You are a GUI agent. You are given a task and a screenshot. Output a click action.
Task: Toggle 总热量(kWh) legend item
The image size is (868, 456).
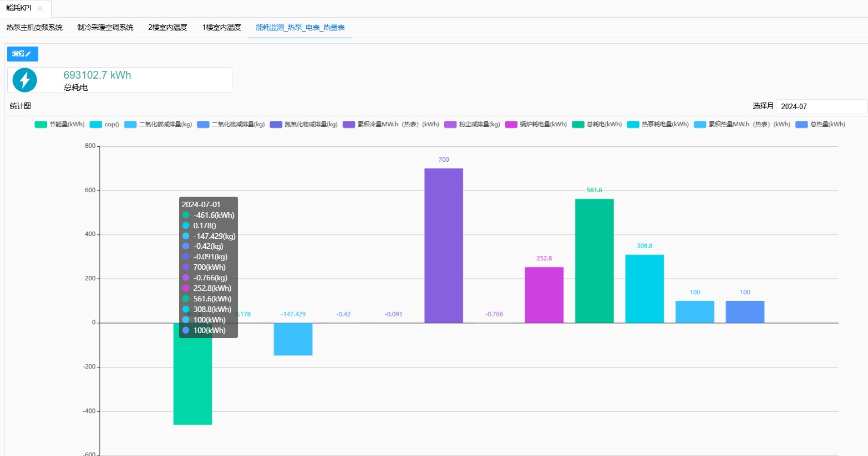[x=821, y=125]
